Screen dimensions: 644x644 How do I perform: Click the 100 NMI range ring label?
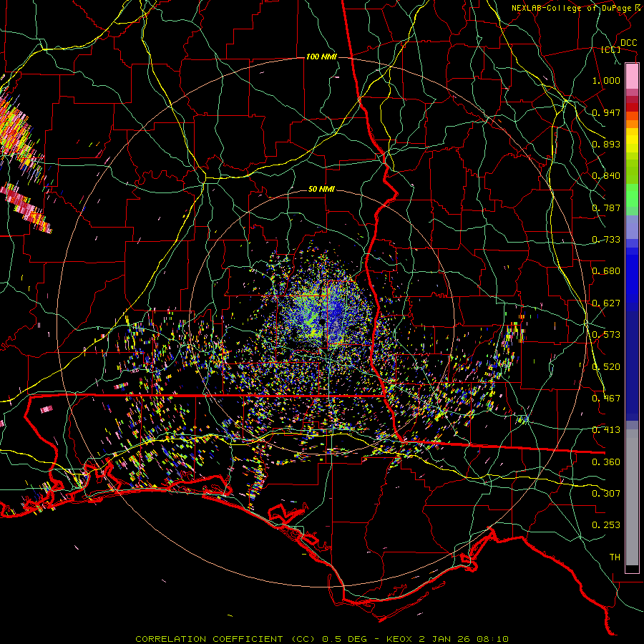click(321, 57)
